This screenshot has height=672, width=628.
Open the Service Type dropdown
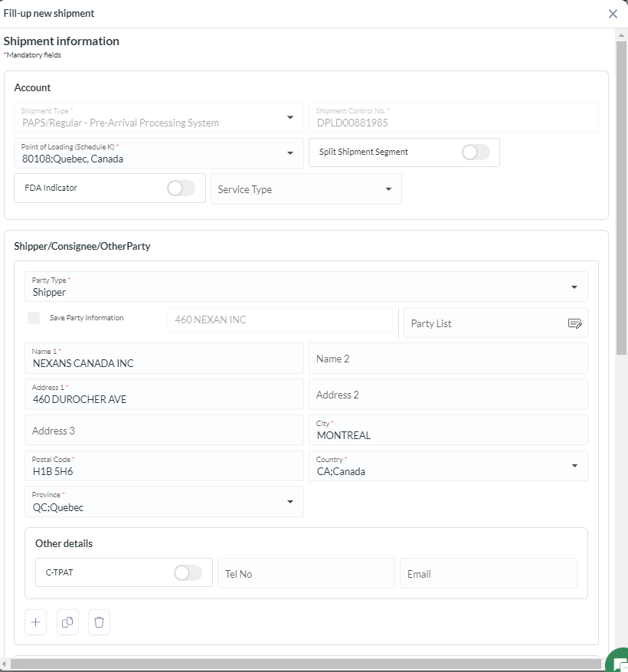[x=306, y=189]
